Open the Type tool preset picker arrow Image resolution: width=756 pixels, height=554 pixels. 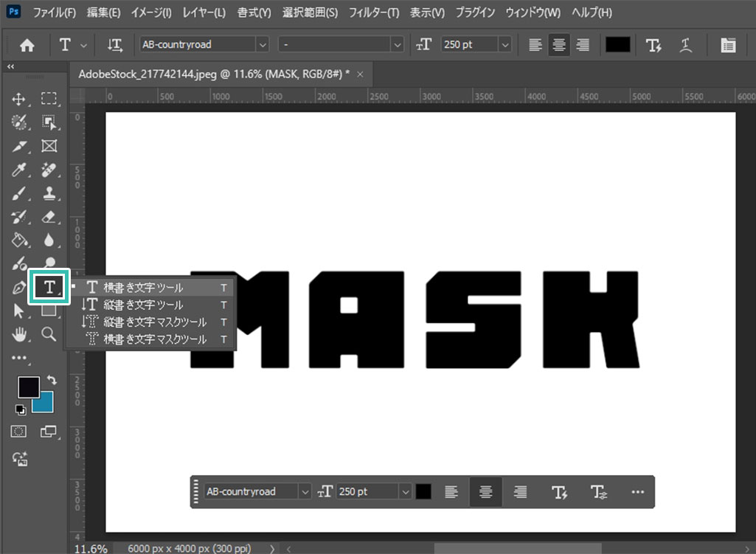(x=83, y=45)
